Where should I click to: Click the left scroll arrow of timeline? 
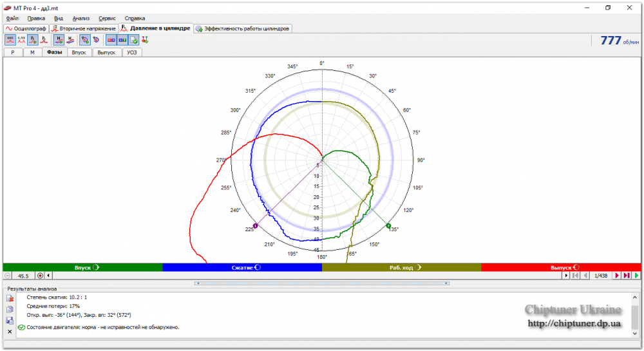pos(48,276)
